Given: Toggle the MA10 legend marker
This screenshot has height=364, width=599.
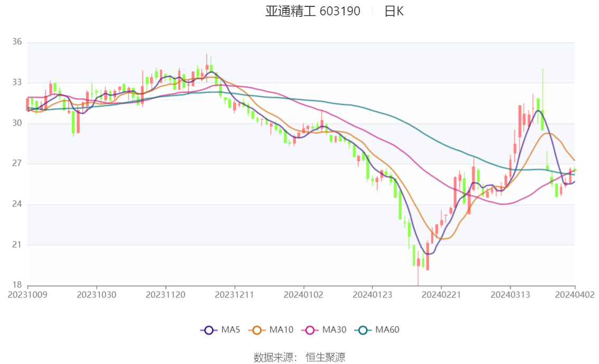Looking at the screenshot, I should 257,330.
